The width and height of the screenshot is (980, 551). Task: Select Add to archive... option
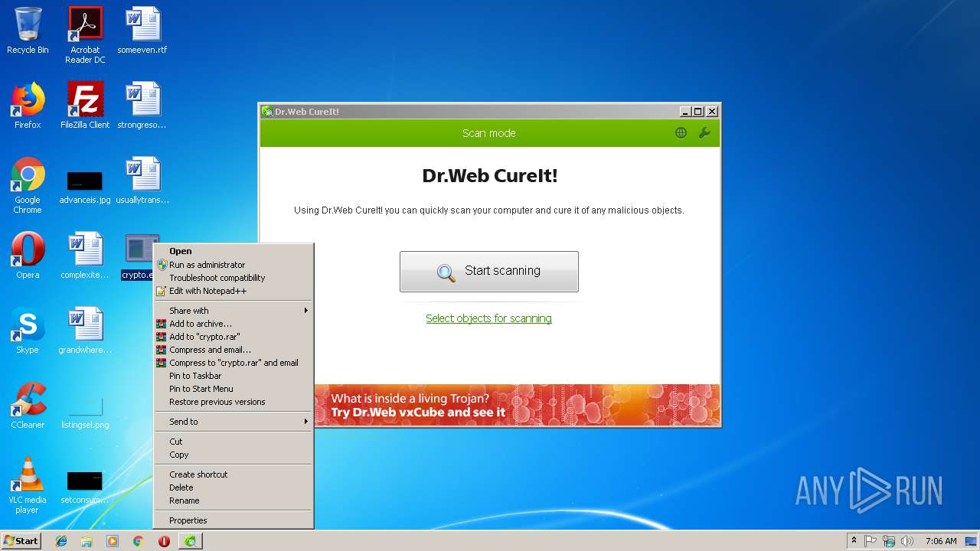[x=234, y=324]
